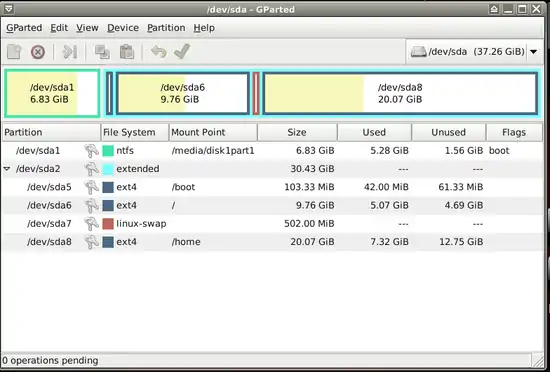Click the Delete partition toolbar icon
Viewport: 550px width, 372px height.
pos(38,52)
